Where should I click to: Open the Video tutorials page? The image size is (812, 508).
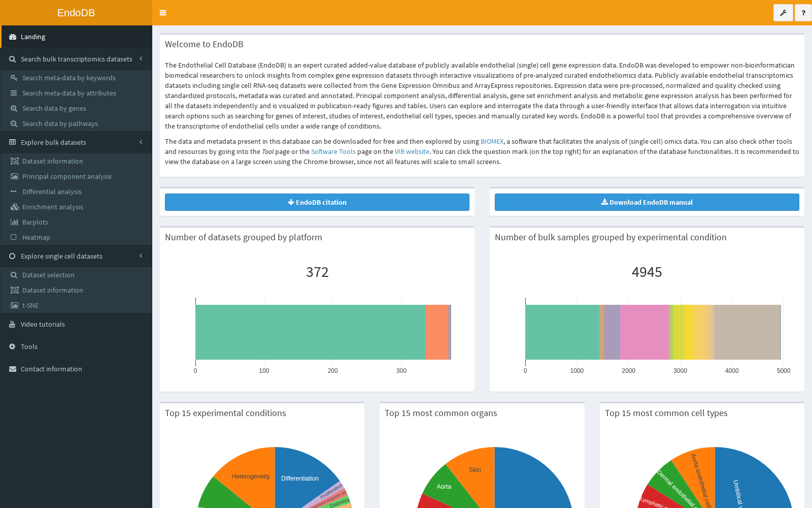(x=76, y=324)
